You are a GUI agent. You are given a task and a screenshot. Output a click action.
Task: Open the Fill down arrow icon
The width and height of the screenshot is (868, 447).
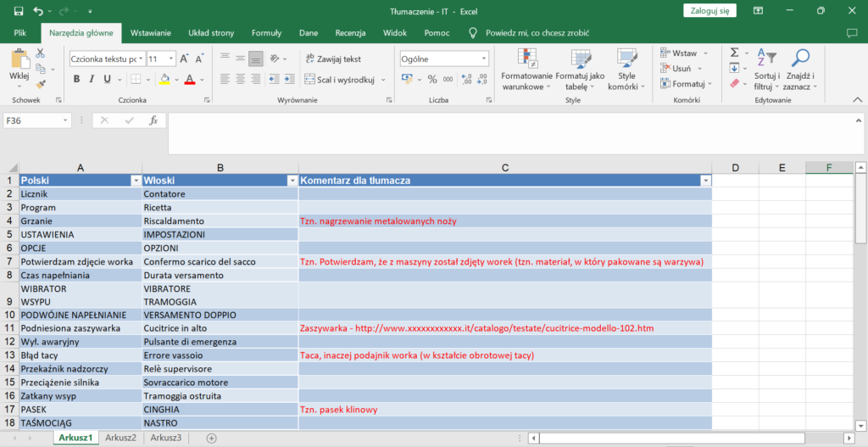click(735, 68)
